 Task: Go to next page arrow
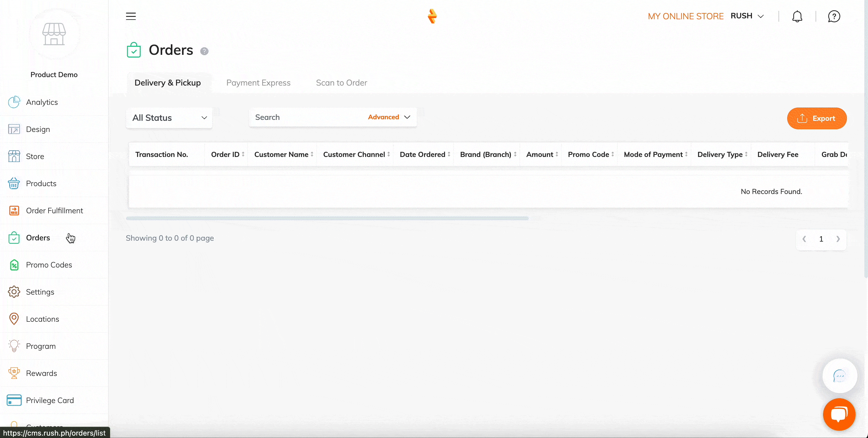pyautogui.click(x=838, y=239)
